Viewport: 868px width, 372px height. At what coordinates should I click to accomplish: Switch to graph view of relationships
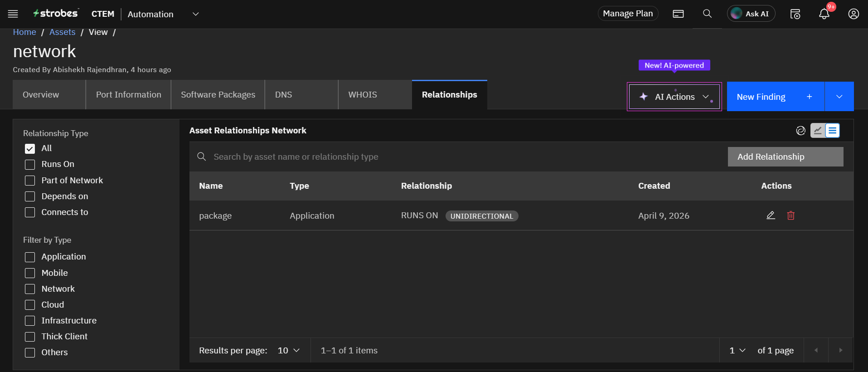pos(817,131)
